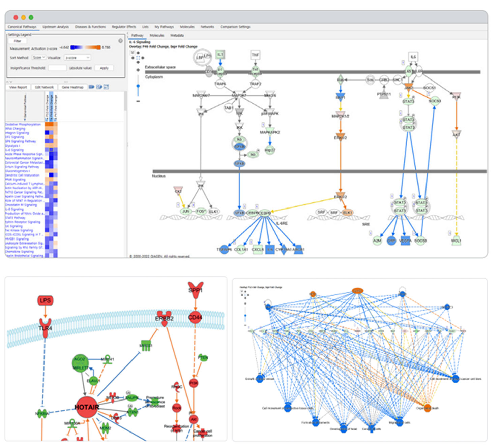Click the Apply button
Viewport: 499px width, 448px height.
(104, 68)
